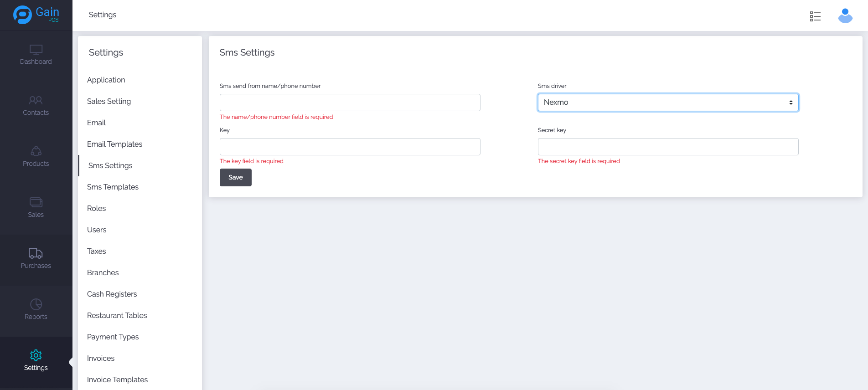Click into the Key input field
Screen dimensions: 868x390
pos(350,147)
